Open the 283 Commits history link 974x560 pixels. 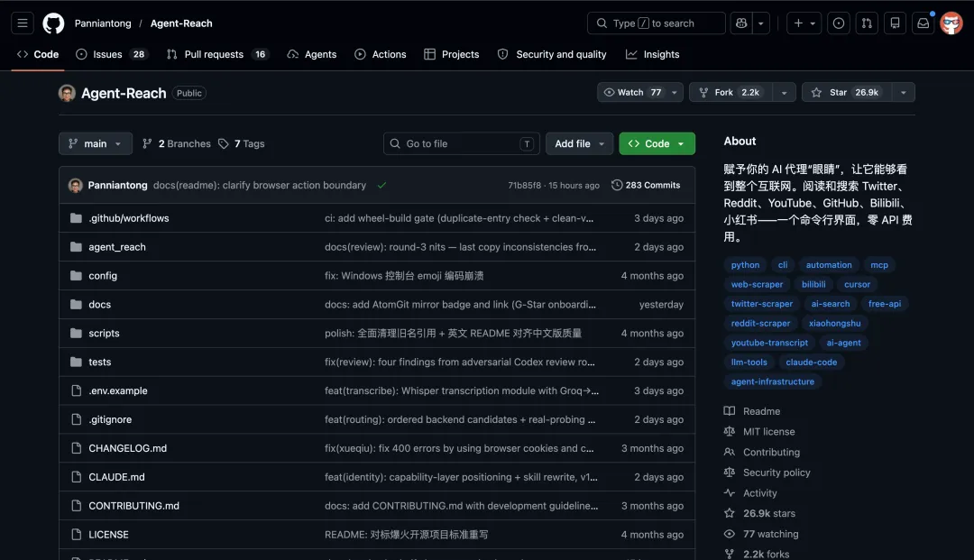646,185
